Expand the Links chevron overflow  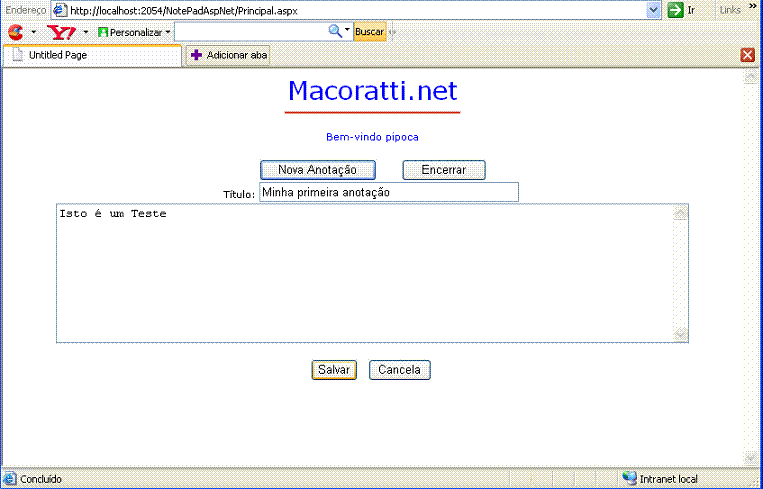[753, 5]
